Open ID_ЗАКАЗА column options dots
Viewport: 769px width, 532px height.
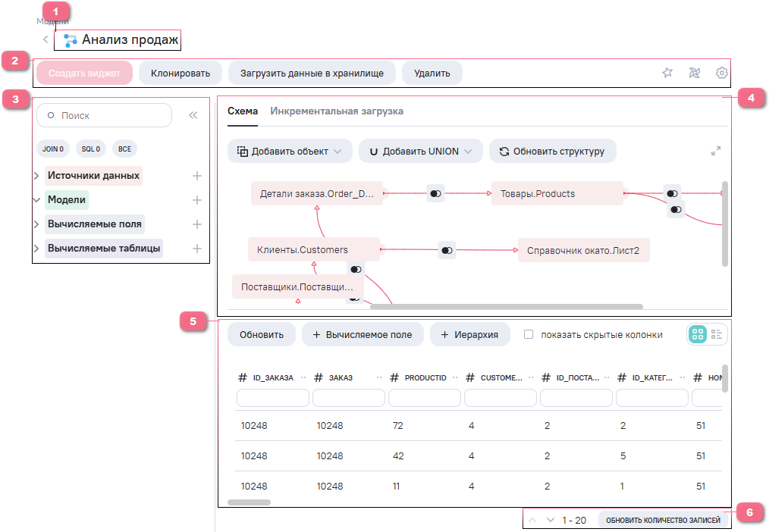point(303,377)
